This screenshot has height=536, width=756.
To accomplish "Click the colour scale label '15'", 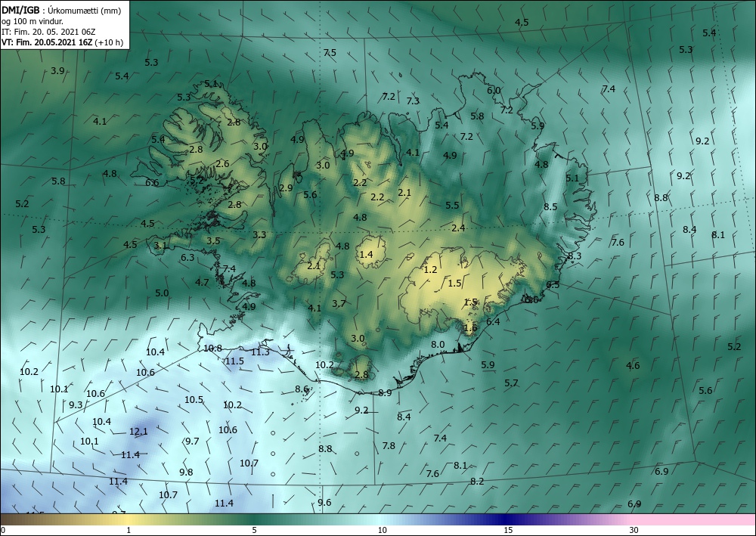I will coord(508,530).
